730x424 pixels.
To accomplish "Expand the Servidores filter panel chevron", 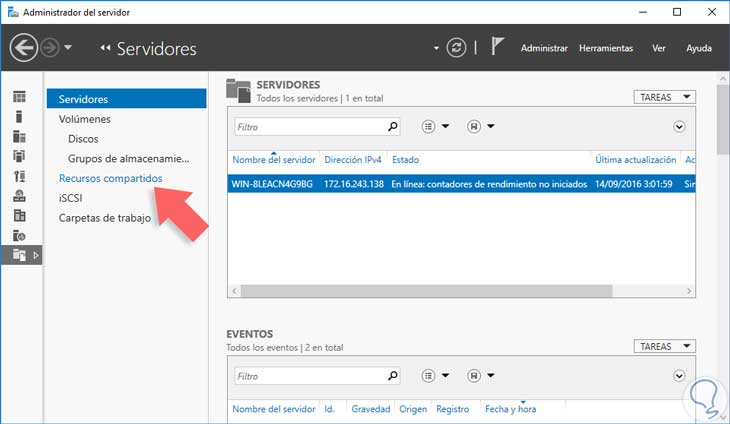I will (679, 127).
